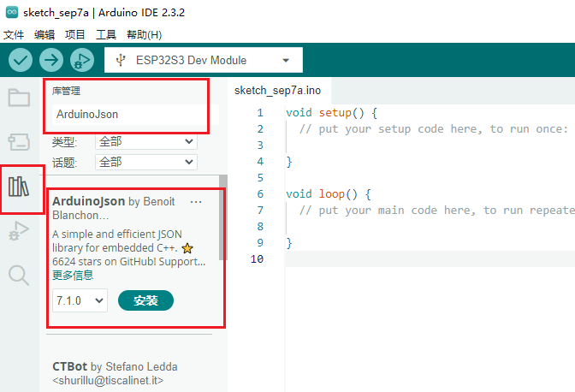Click the USB icon in board selector
This screenshot has width=575, height=392.
pos(121,60)
